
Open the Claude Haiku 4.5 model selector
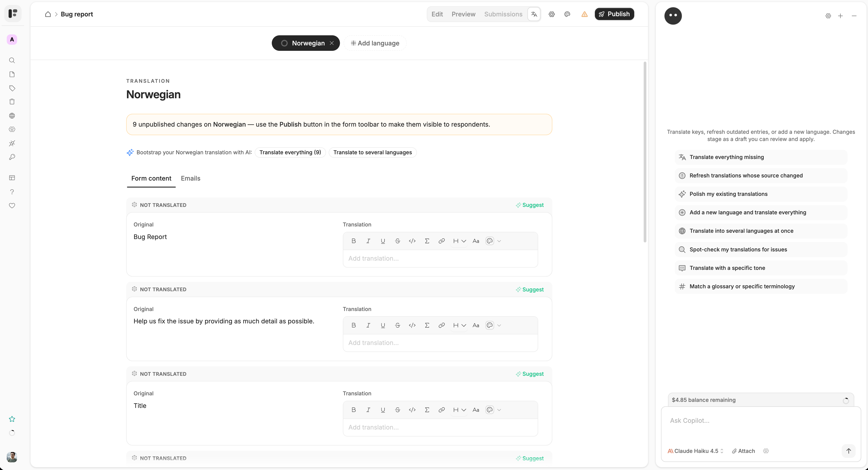[x=695, y=451]
